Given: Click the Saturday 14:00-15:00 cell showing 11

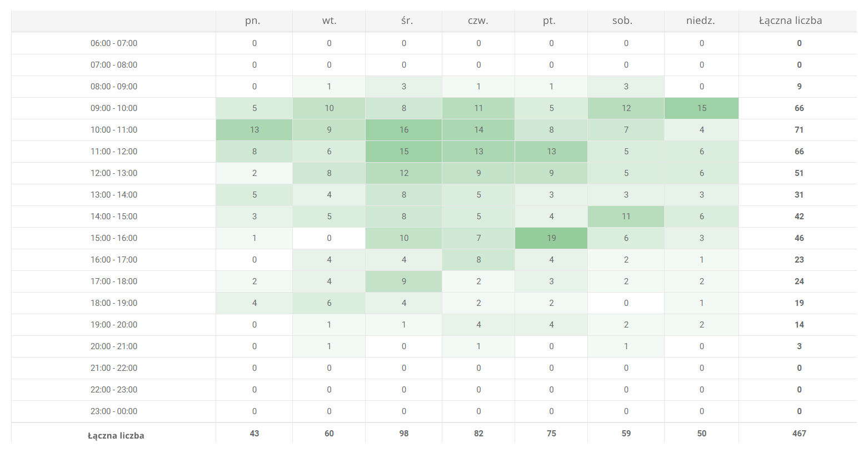Looking at the screenshot, I should [x=626, y=217].
